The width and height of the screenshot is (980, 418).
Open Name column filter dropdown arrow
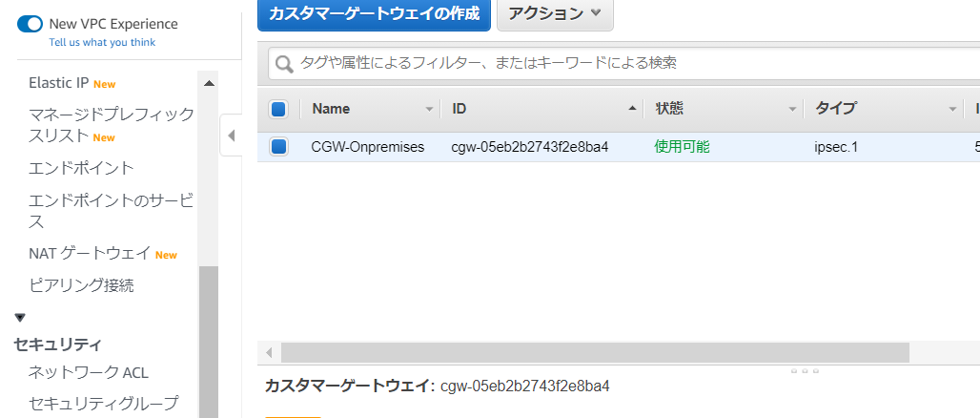431,110
